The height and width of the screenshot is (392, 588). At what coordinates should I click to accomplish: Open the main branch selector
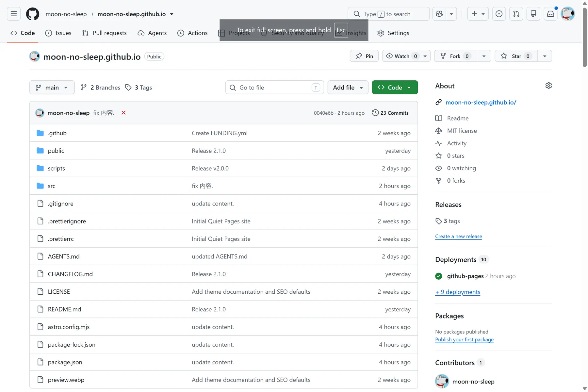click(52, 87)
